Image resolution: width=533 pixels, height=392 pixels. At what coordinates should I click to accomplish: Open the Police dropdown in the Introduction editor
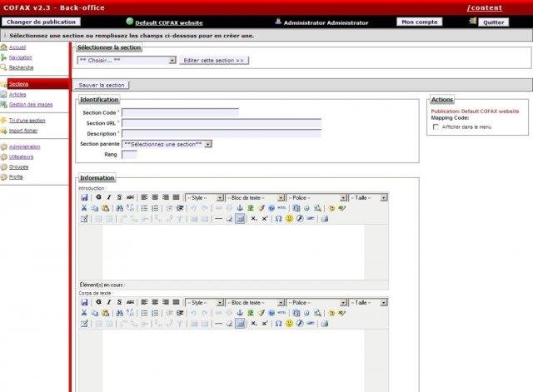316,197
